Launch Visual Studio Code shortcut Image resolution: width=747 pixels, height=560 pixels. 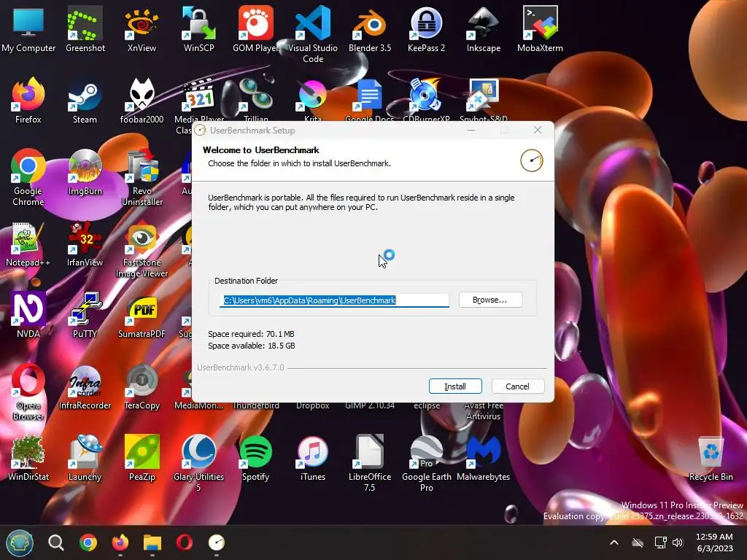(313, 34)
